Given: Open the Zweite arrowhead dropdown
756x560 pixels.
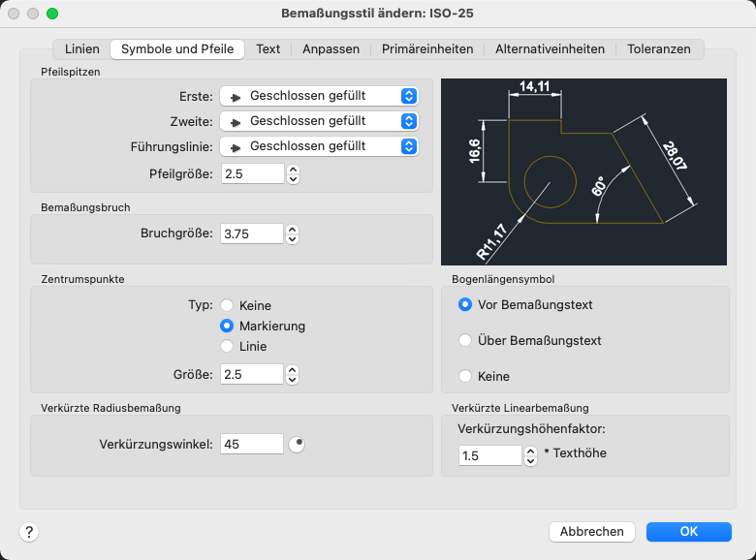Looking at the screenshot, I should tap(319, 121).
